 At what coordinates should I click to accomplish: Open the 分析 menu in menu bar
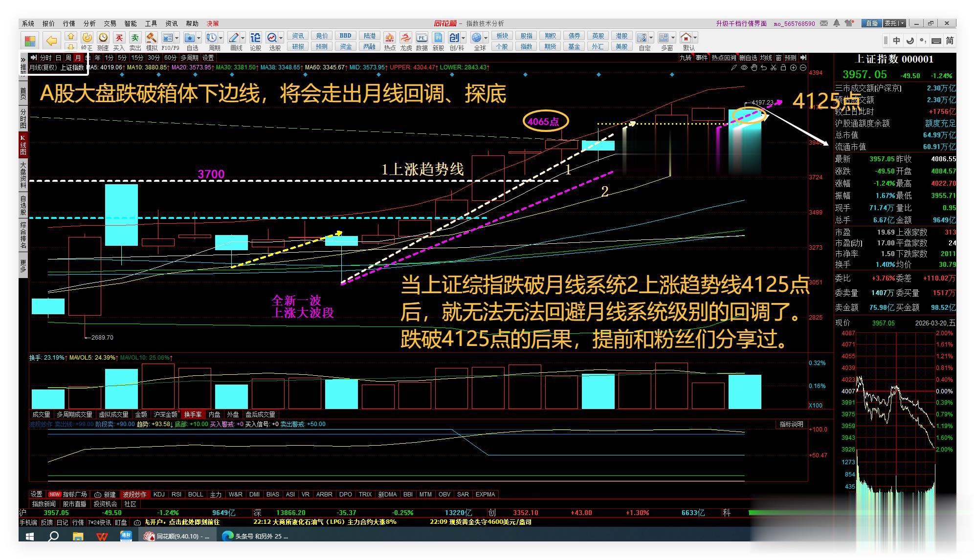(89, 23)
